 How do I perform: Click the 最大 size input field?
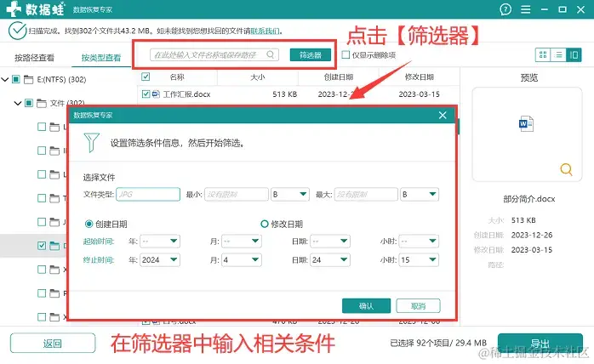[366, 194]
